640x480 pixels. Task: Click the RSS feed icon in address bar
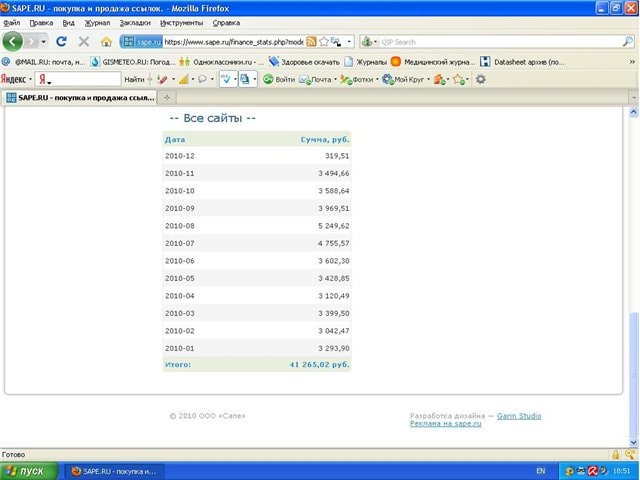pos(311,42)
